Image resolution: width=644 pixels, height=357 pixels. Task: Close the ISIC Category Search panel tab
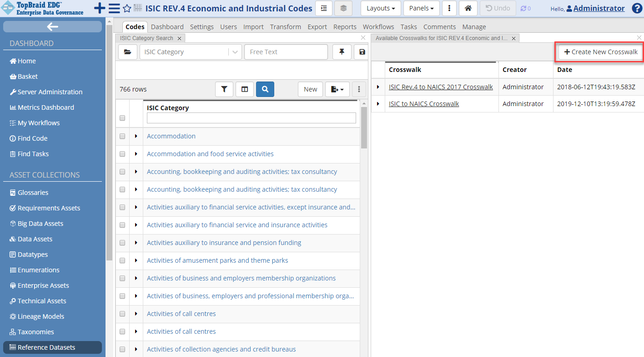pyautogui.click(x=179, y=39)
